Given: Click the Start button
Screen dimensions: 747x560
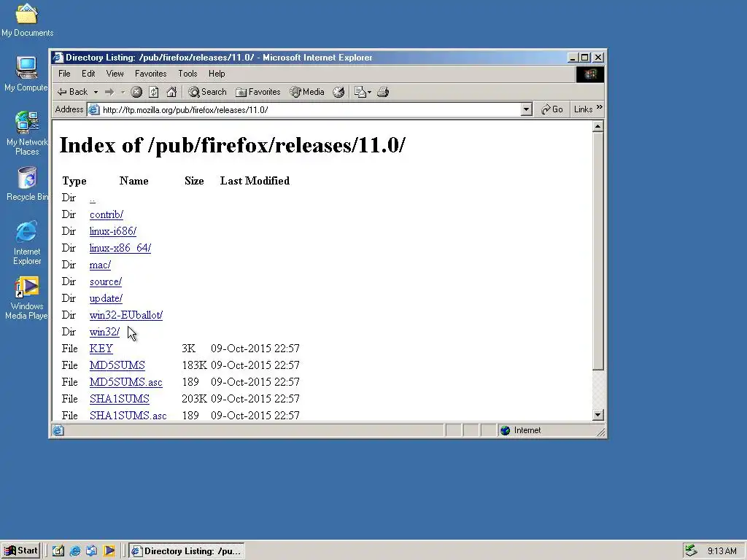Looking at the screenshot, I should click(21, 551).
